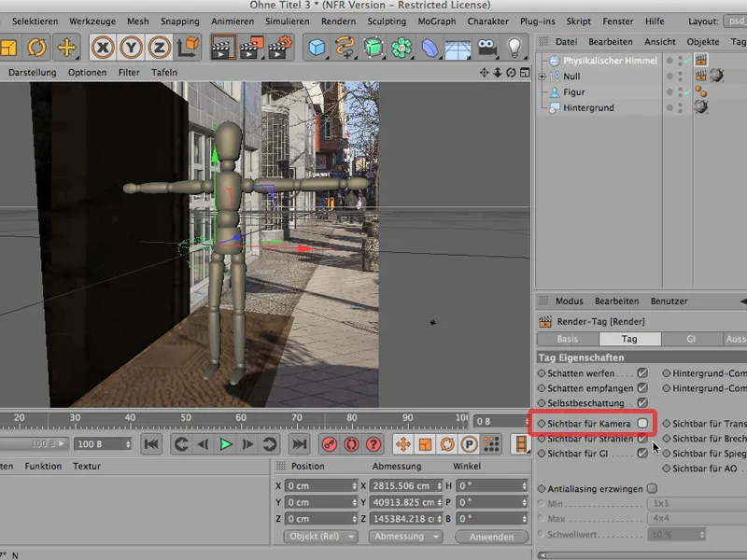This screenshot has height=560, width=747.
Task: Add a Cube primitive object
Action: [x=317, y=48]
